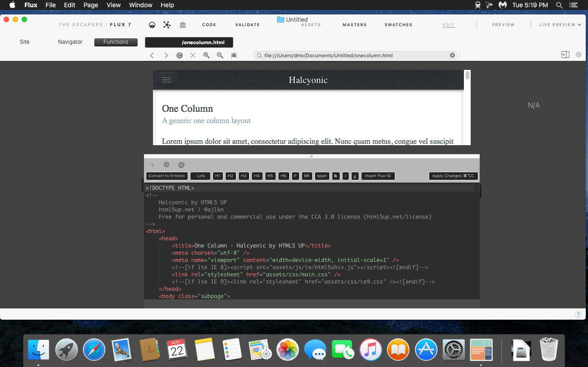Insert a paragraph P tag
Screen dimensions: 588x367
296,176
